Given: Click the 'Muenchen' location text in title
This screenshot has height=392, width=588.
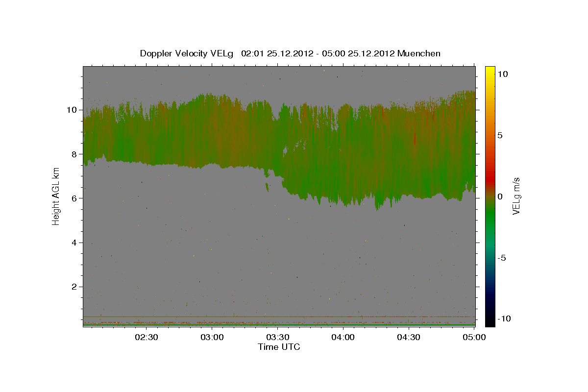Looking at the screenshot, I should point(419,53).
